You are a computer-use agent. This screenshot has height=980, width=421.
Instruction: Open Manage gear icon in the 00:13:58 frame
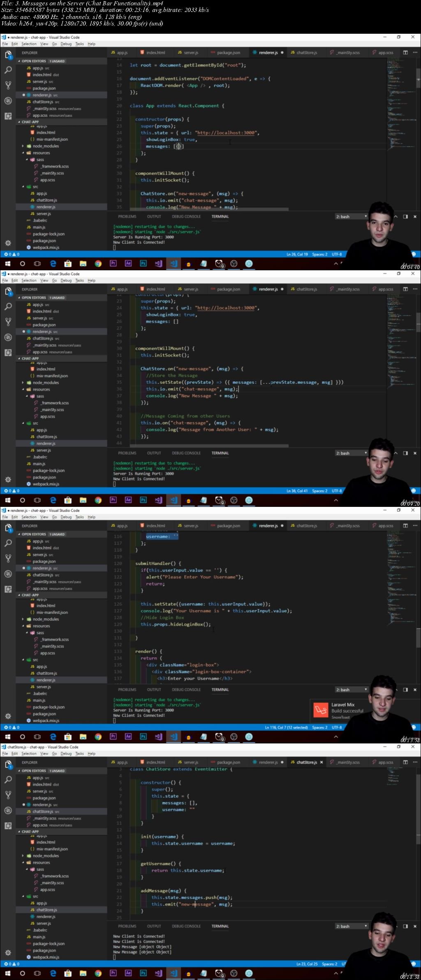[x=8, y=716]
